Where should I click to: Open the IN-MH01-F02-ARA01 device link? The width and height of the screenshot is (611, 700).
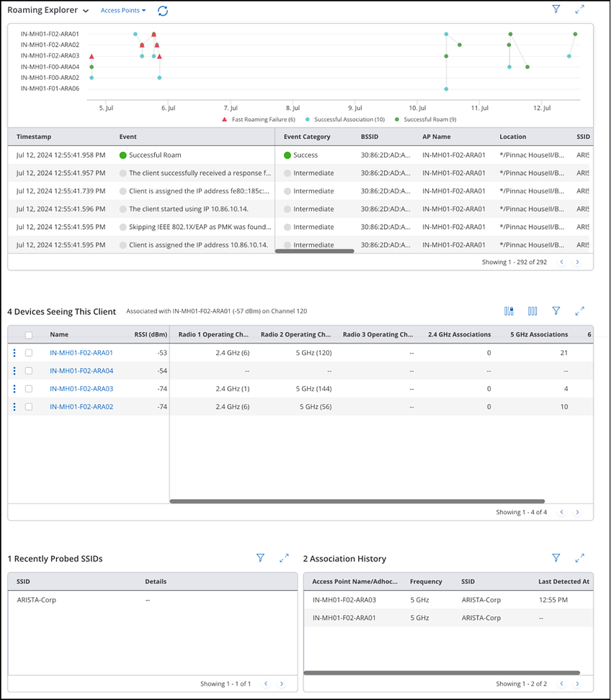81,353
